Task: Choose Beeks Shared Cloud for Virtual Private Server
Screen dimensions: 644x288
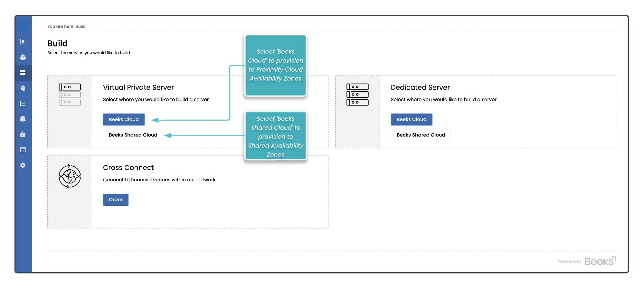Action: [133, 135]
